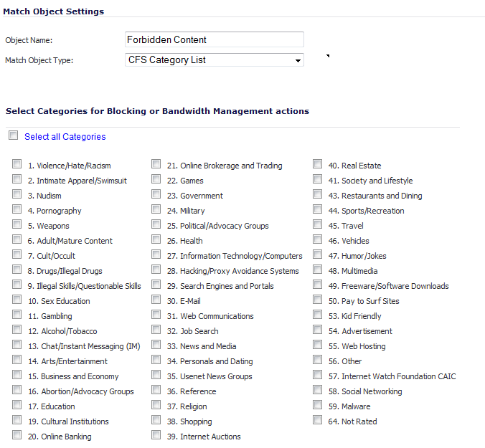Screen dimensions: 485x448
Task: Check Information Technology/Computers checkbox
Action: 156,254
